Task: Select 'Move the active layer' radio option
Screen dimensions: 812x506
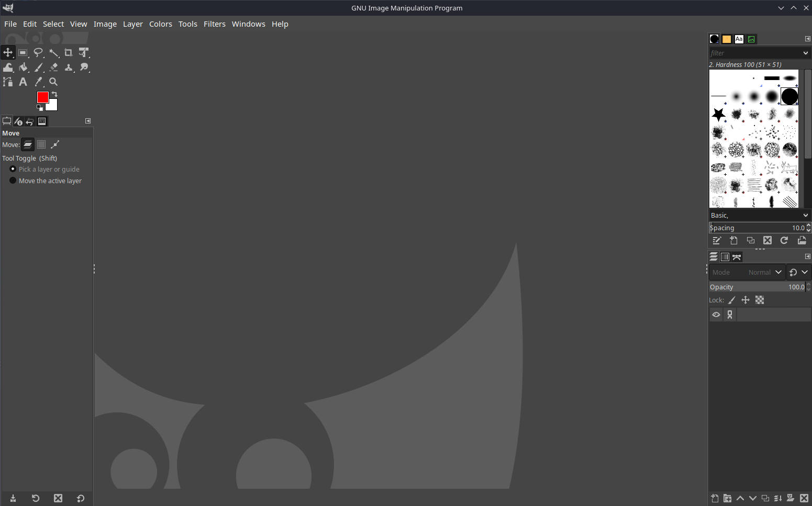Action: [x=13, y=181]
